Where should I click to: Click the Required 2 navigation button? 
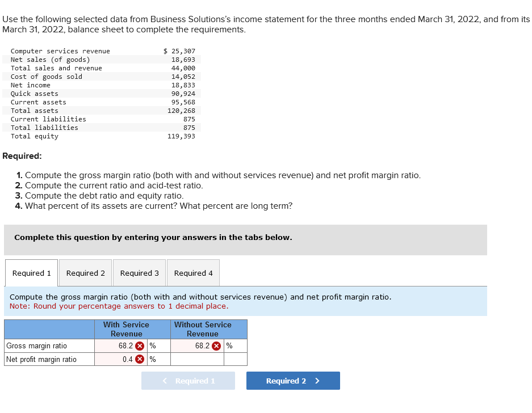pos(292,380)
